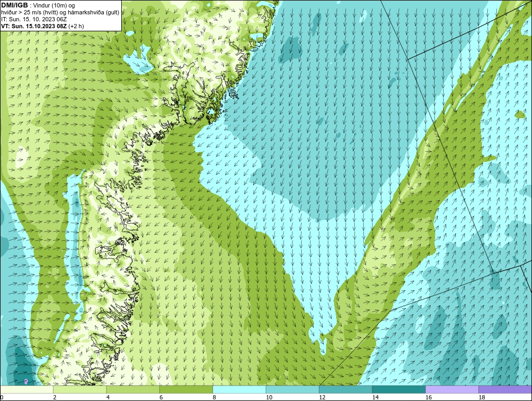
Task: Click the legend label '12'
Action: click(322, 398)
